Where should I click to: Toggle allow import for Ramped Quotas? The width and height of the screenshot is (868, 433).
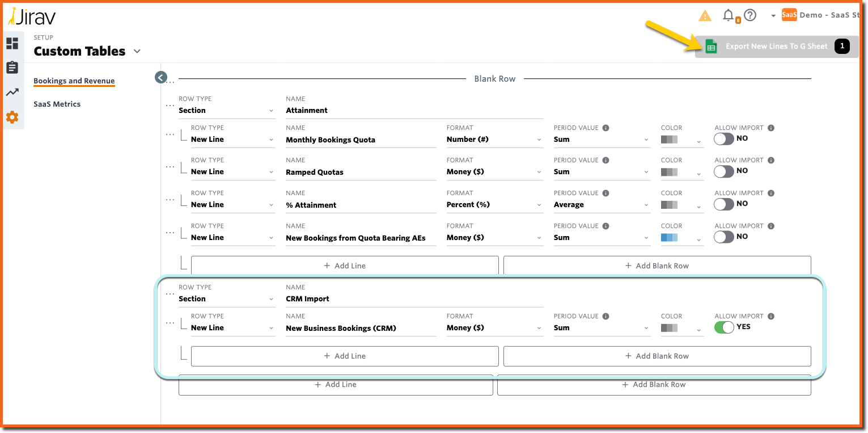pos(724,171)
